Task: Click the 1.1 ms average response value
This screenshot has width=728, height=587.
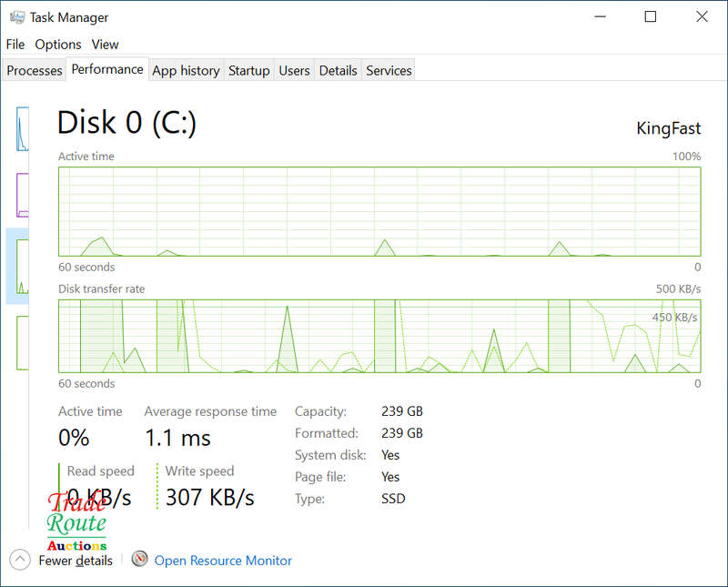Action: point(177,438)
